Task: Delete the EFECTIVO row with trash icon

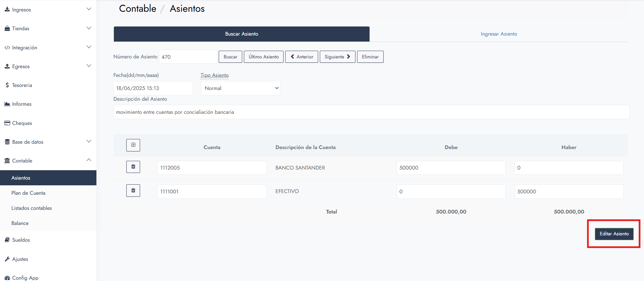Action: (133, 191)
